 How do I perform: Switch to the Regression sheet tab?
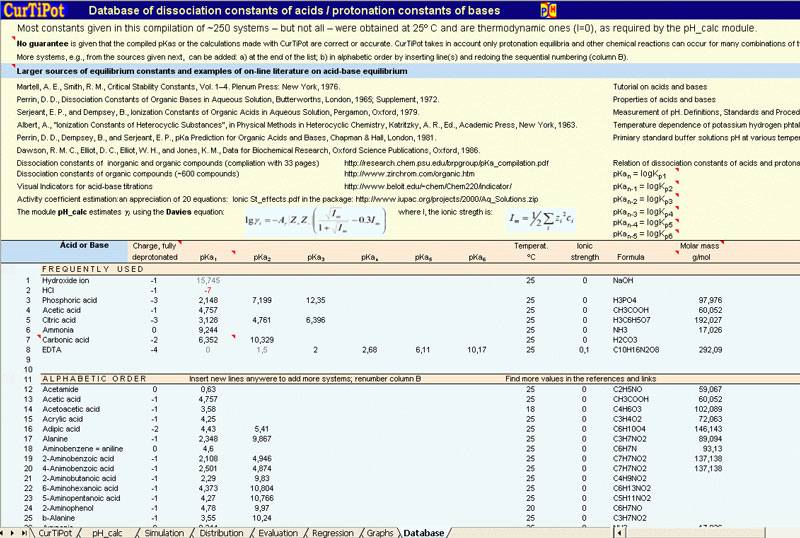pyautogui.click(x=333, y=533)
